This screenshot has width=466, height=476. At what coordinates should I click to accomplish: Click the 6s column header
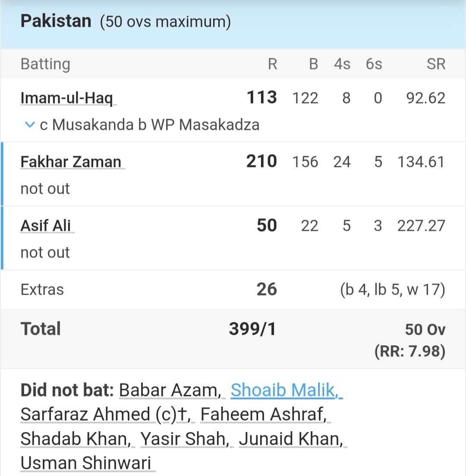point(374,64)
